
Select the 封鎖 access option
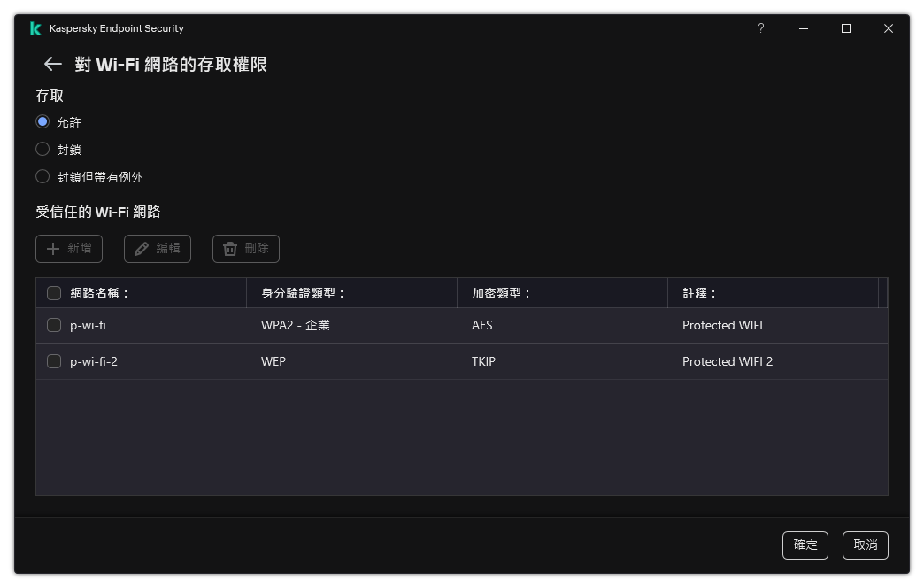(42, 149)
